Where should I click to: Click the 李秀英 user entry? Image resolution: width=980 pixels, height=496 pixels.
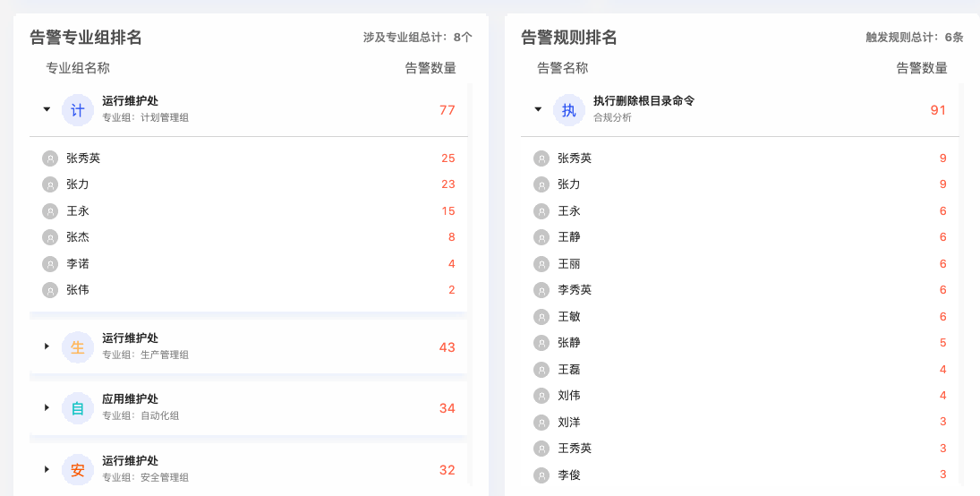tap(739, 290)
